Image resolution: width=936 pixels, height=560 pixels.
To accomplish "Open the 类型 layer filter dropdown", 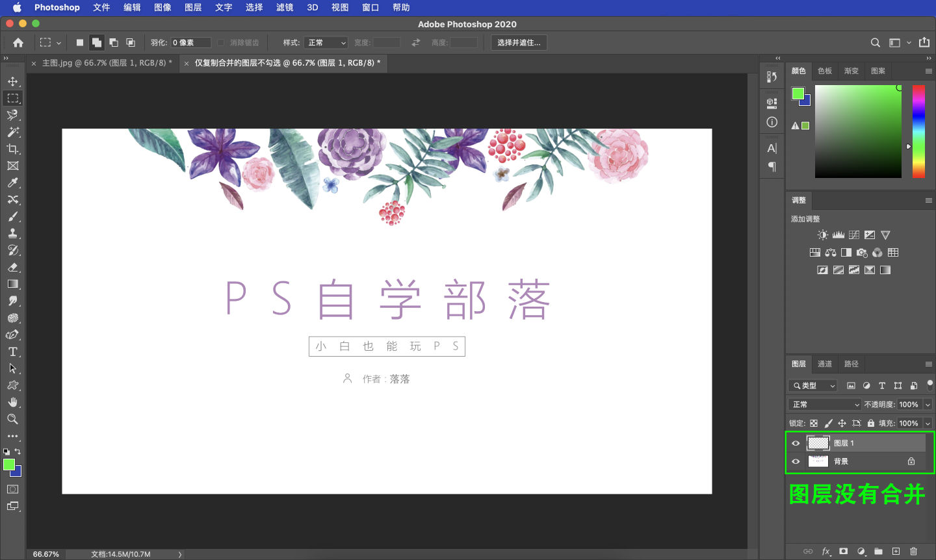I will click(x=812, y=385).
